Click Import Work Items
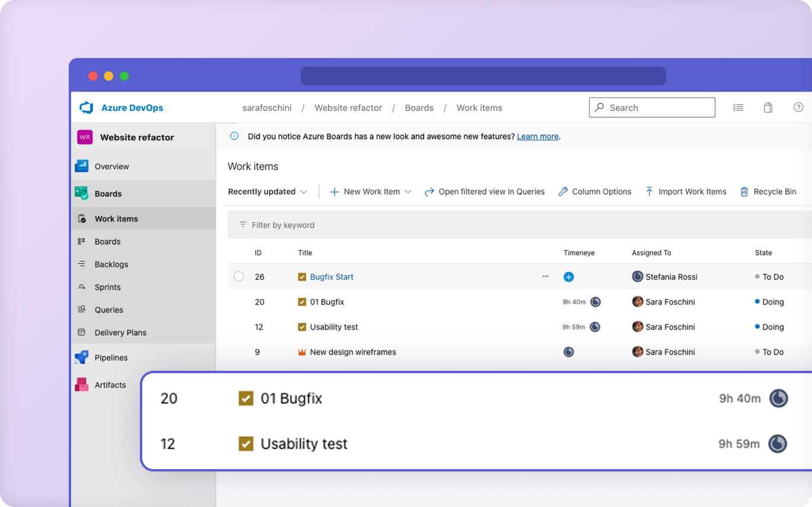The height and width of the screenshot is (507, 812). coord(686,192)
